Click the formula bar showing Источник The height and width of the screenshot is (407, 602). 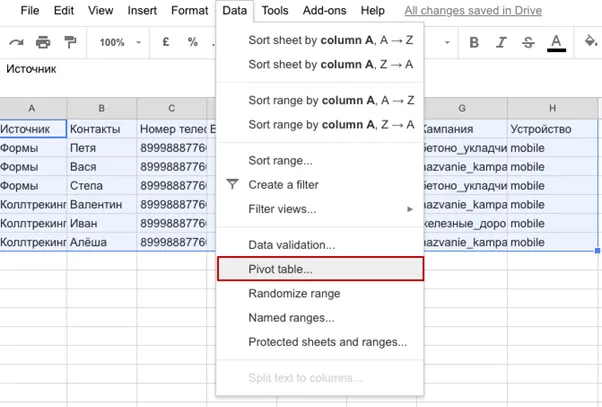point(108,69)
